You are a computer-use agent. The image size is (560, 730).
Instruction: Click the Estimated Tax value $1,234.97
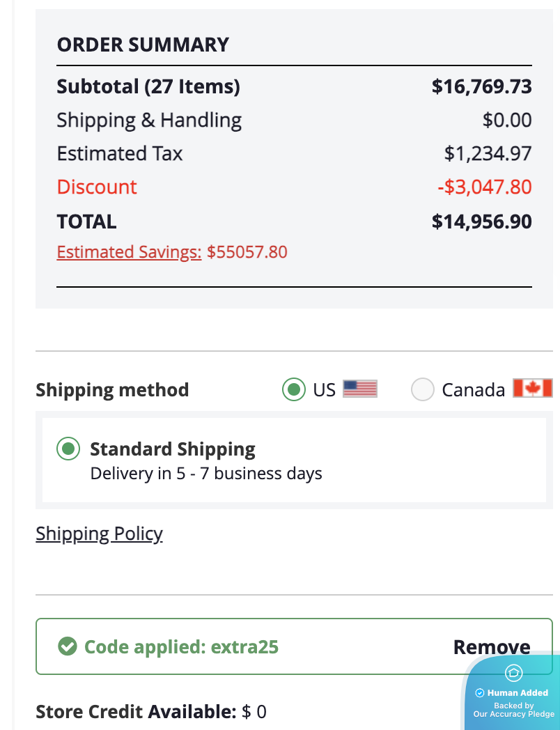click(488, 153)
